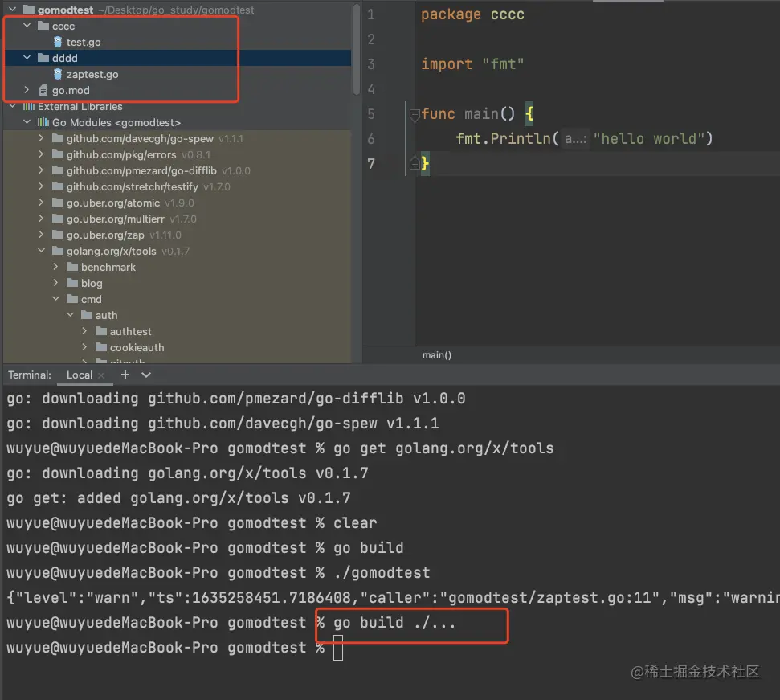Click the import "fmt" line

(472, 64)
